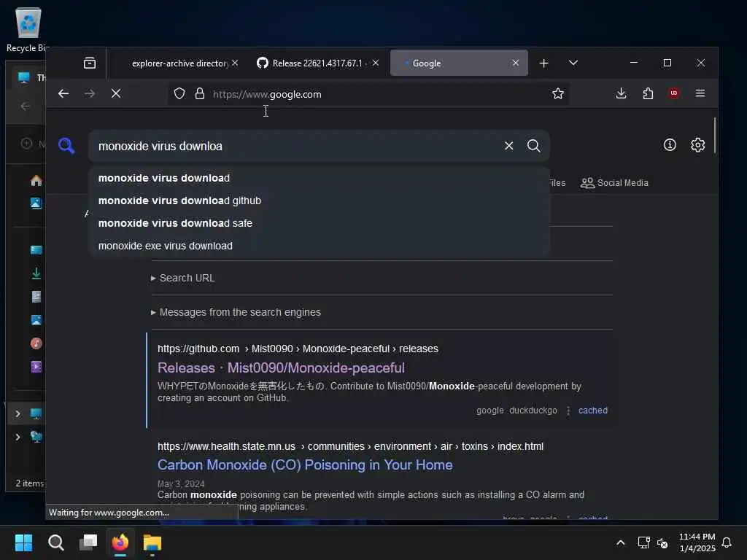
Task: Open Music in File Explorer sidebar
Action: 36,343
